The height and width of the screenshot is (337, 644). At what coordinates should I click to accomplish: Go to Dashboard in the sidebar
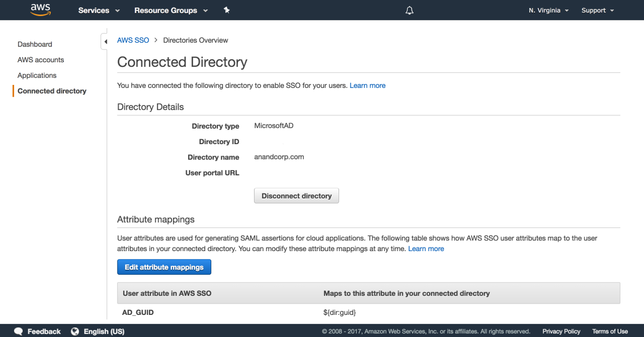(35, 44)
